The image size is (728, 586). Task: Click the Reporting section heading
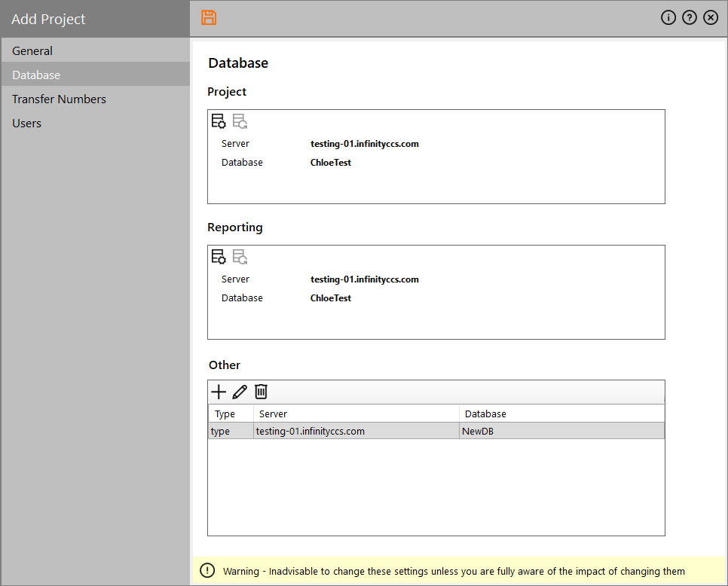235,227
